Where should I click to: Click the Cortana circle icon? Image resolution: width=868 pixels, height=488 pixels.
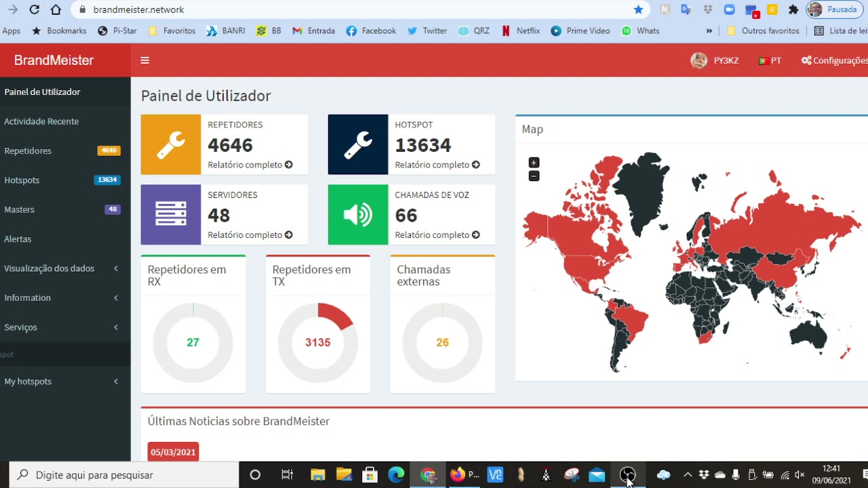pos(255,474)
